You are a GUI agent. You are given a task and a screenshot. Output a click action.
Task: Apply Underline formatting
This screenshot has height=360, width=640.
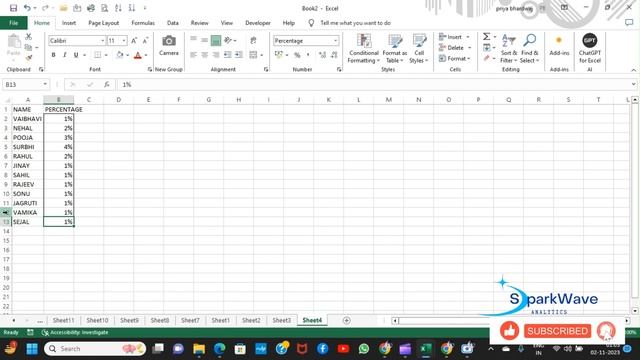click(x=76, y=55)
